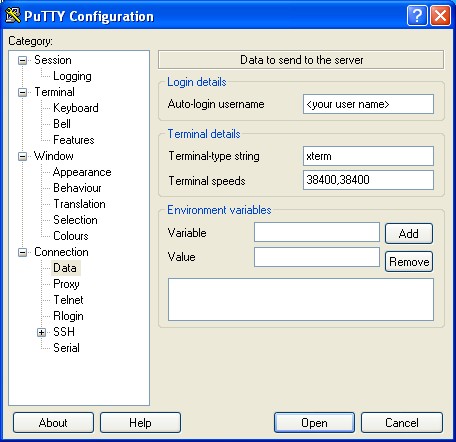
Task: Open the Logging category
Action: (x=72, y=76)
